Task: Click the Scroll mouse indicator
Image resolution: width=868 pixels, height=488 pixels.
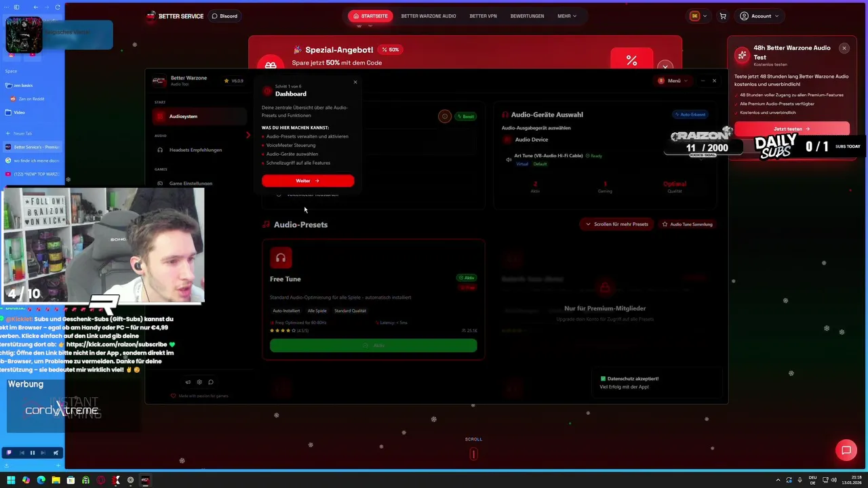Action: coord(473,453)
